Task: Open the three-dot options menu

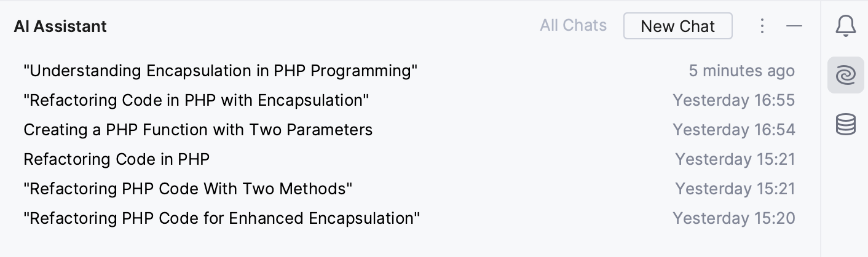Action: tap(762, 26)
